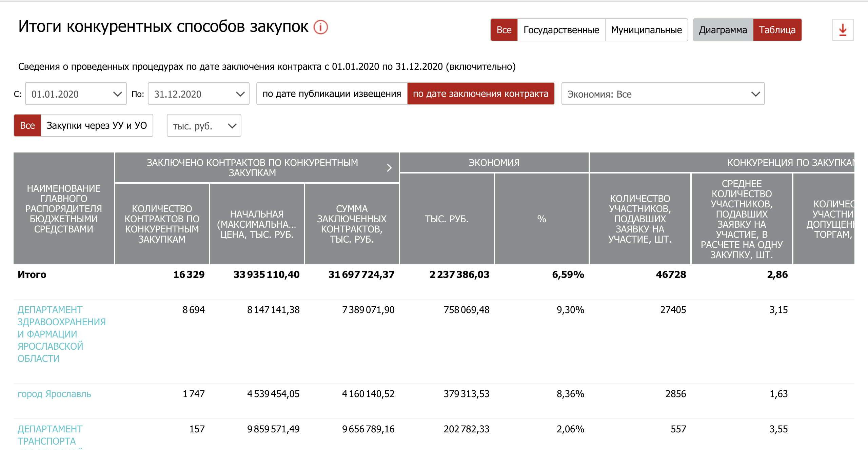Select the 'Все' procurement level filter
Viewport: 868px width, 450px height.
click(504, 30)
